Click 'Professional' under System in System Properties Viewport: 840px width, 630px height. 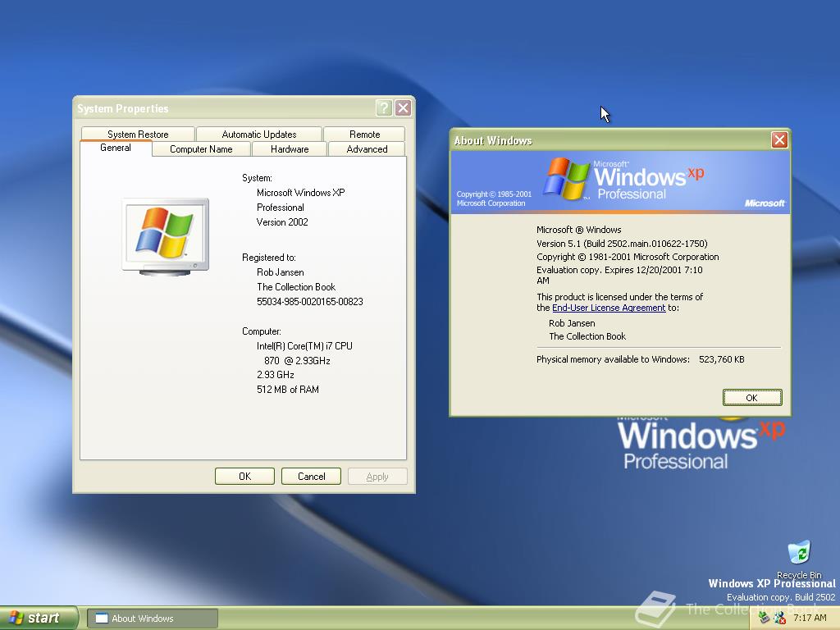(x=281, y=208)
